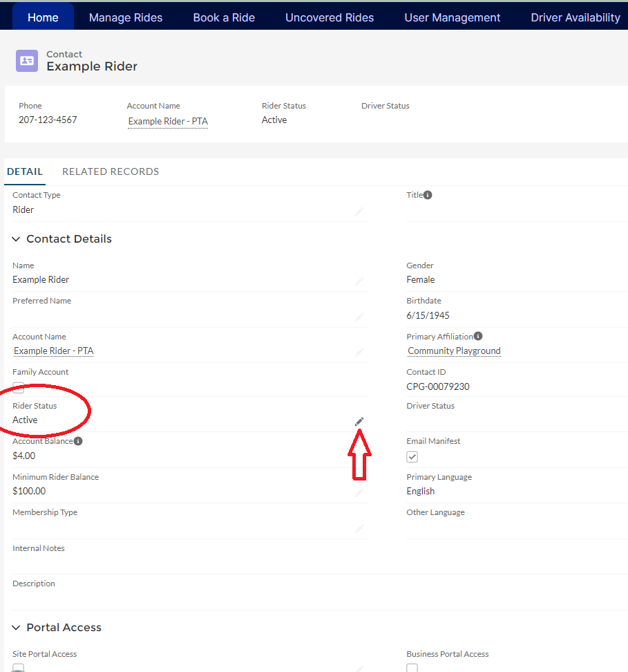Screen dimensions: 628x672
Task: Open the Community Playground affiliation link
Action: point(454,351)
